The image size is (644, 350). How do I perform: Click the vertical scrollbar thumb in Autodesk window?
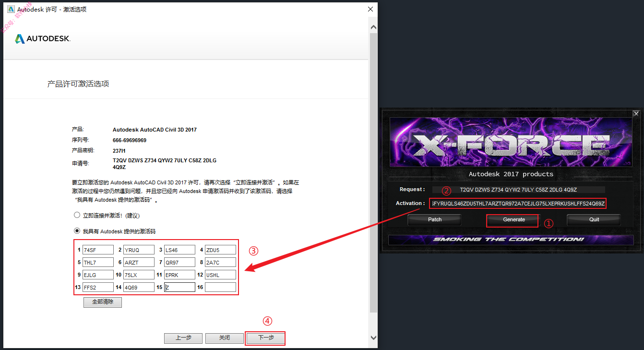pos(374,172)
